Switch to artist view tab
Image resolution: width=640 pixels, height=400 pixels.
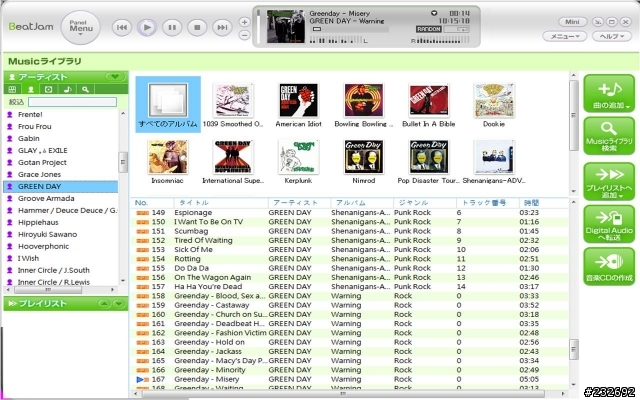click(x=31, y=89)
